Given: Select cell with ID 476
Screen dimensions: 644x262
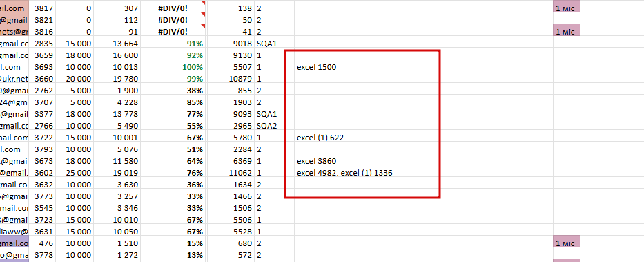Looking at the screenshot, I should (42, 243).
